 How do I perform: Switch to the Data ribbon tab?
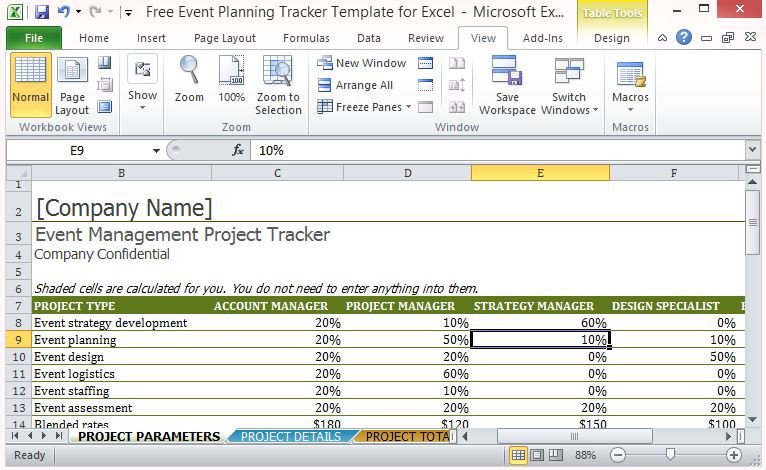tap(369, 38)
